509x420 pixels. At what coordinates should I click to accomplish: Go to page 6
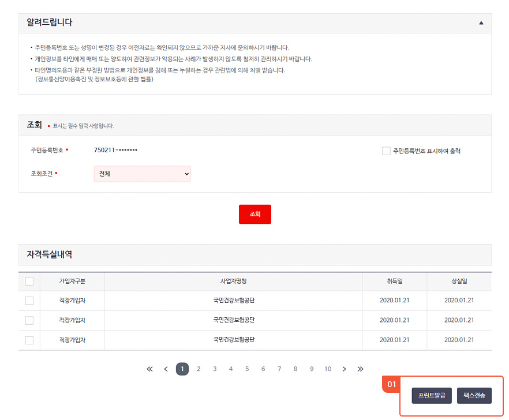click(263, 369)
